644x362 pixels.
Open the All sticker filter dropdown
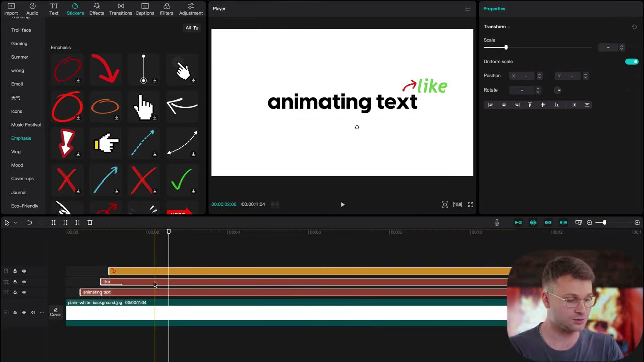(x=192, y=28)
